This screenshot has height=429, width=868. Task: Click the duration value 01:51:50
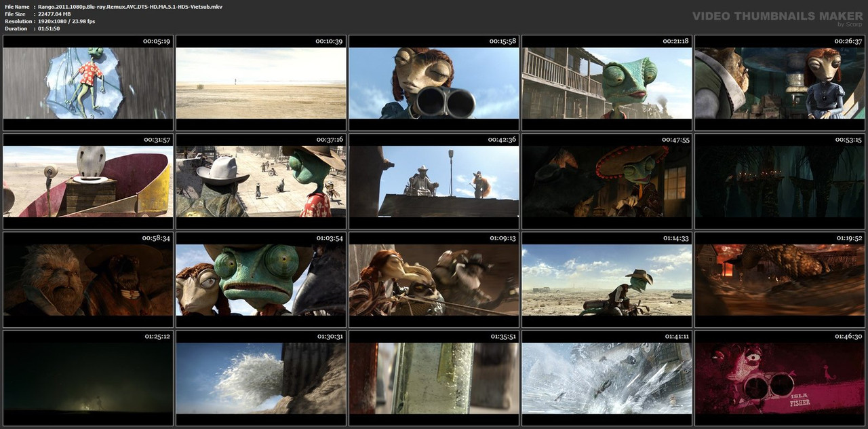tap(49, 29)
